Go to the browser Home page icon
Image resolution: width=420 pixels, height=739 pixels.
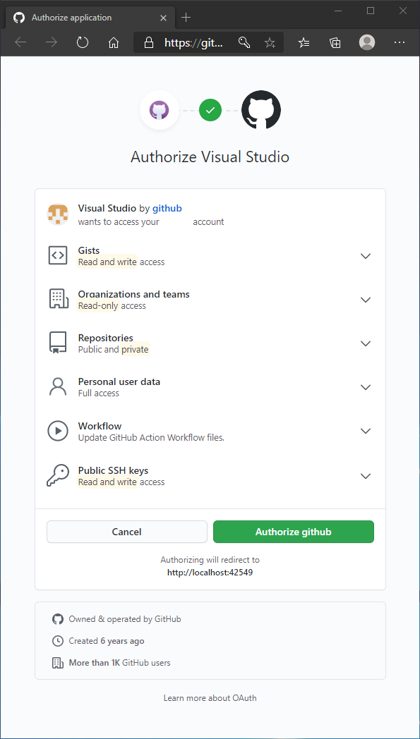tap(113, 43)
